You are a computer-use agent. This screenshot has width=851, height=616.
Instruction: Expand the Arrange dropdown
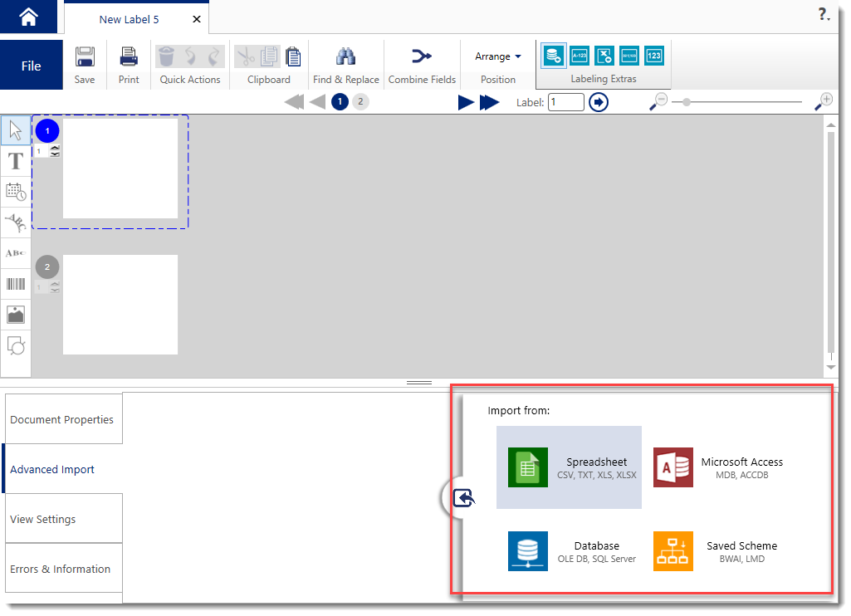coord(498,56)
